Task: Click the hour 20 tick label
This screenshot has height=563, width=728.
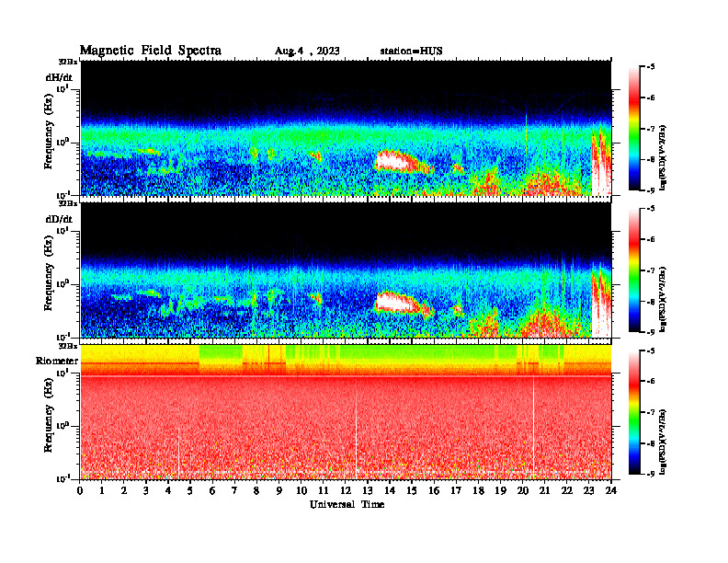Action: point(523,490)
